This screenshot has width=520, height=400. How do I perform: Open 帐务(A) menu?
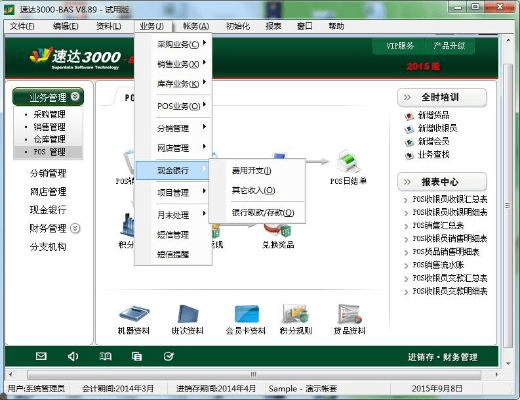click(x=196, y=26)
